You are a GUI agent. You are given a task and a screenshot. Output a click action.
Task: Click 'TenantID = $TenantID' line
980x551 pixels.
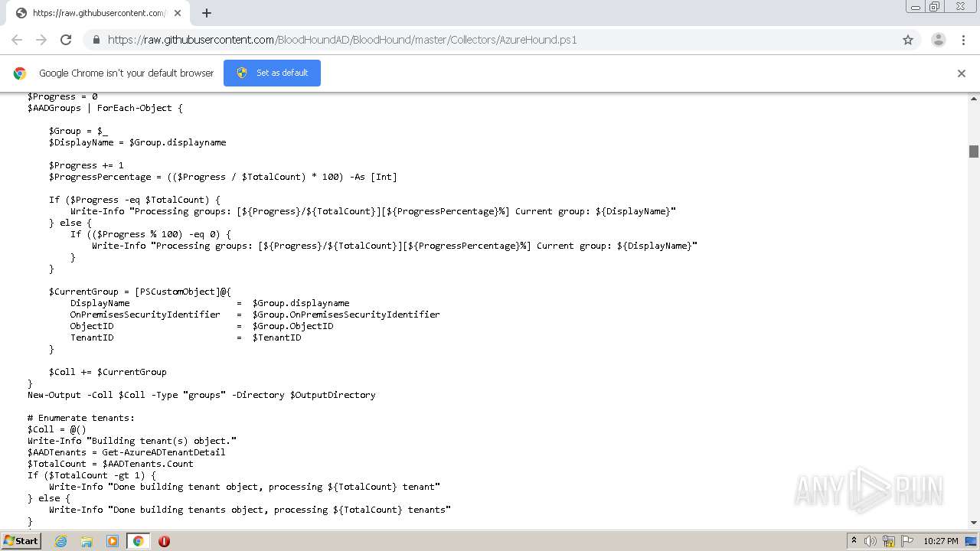pos(186,337)
